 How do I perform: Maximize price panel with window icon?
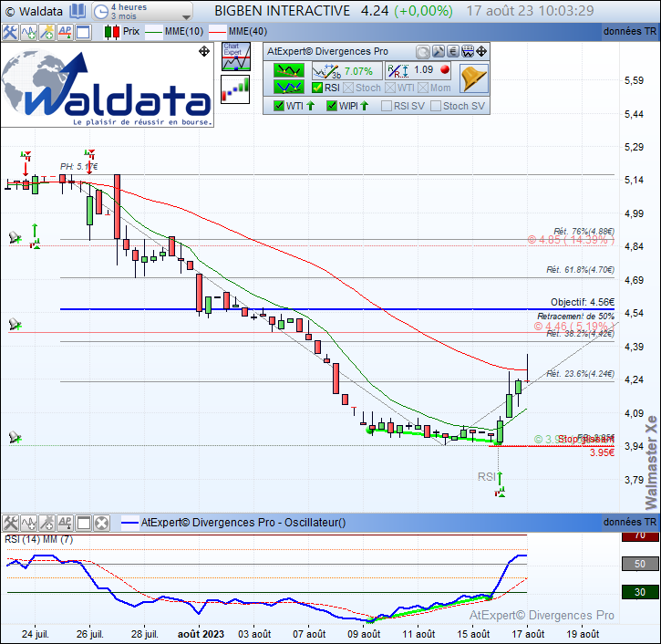[x=83, y=32]
